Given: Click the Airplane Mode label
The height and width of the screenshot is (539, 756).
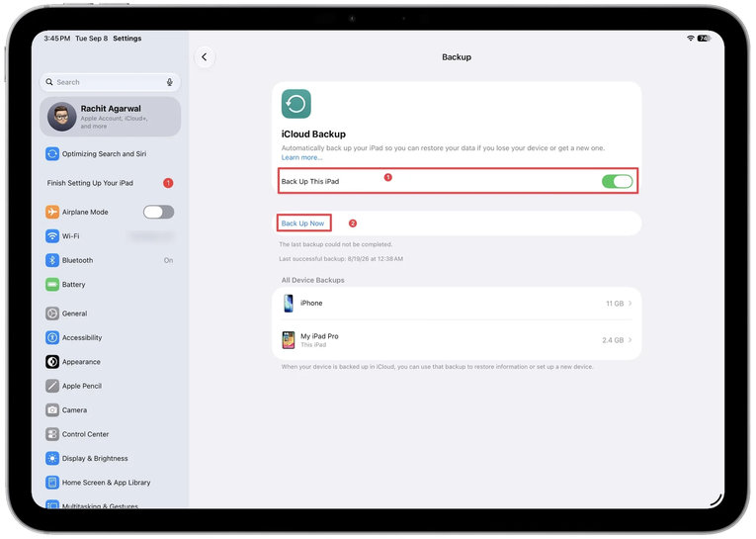Looking at the screenshot, I should click(85, 213).
